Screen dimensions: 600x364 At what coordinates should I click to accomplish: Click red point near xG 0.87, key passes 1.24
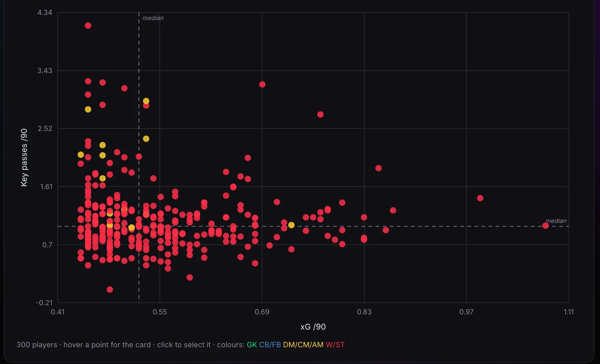393,210
